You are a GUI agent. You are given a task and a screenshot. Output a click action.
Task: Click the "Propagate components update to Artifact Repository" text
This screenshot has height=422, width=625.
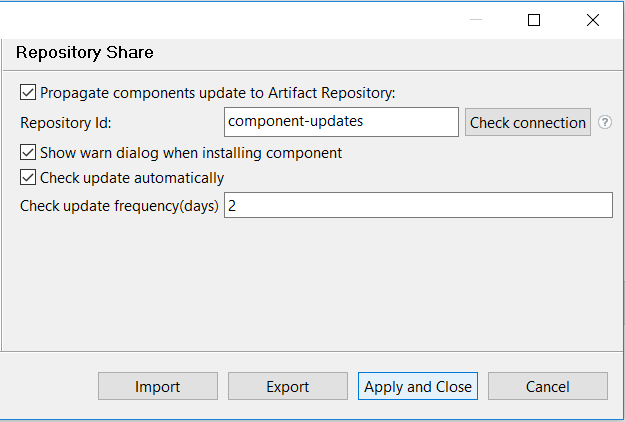coord(218,93)
